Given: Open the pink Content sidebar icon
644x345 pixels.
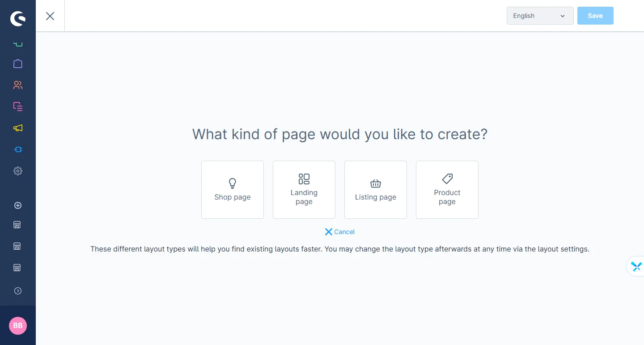Looking at the screenshot, I should (x=18, y=106).
